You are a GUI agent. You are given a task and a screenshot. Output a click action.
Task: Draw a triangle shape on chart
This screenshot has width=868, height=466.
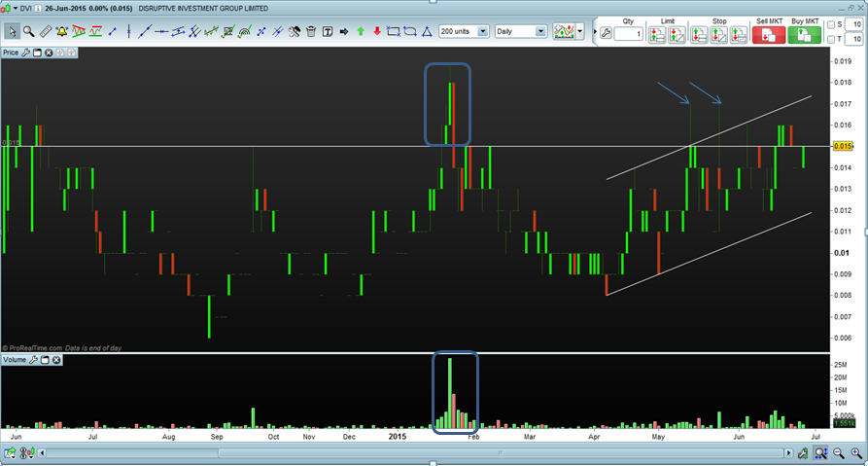pyautogui.click(x=427, y=31)
